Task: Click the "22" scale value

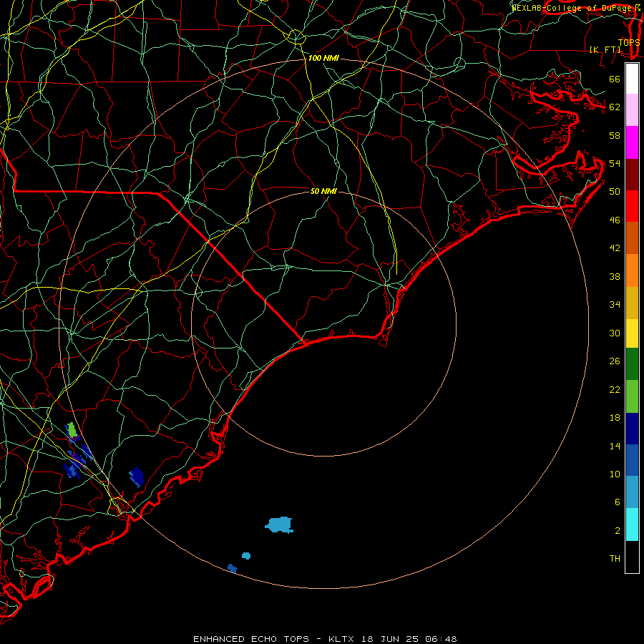Action: 615,389
